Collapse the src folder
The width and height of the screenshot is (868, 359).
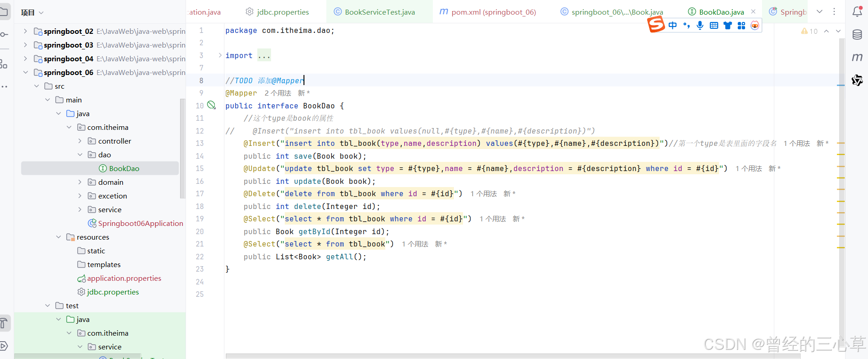pyautogui.click(x=37, y=86)
